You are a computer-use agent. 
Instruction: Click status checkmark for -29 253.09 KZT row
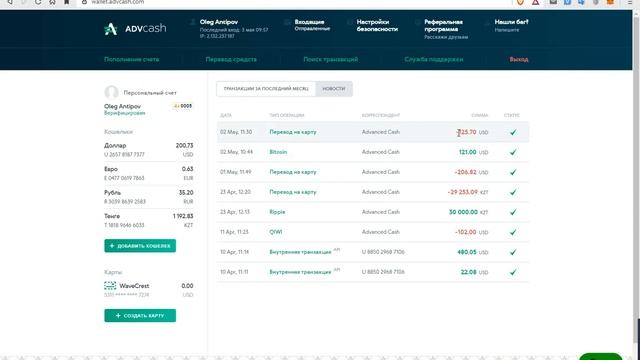coord(513,192)
